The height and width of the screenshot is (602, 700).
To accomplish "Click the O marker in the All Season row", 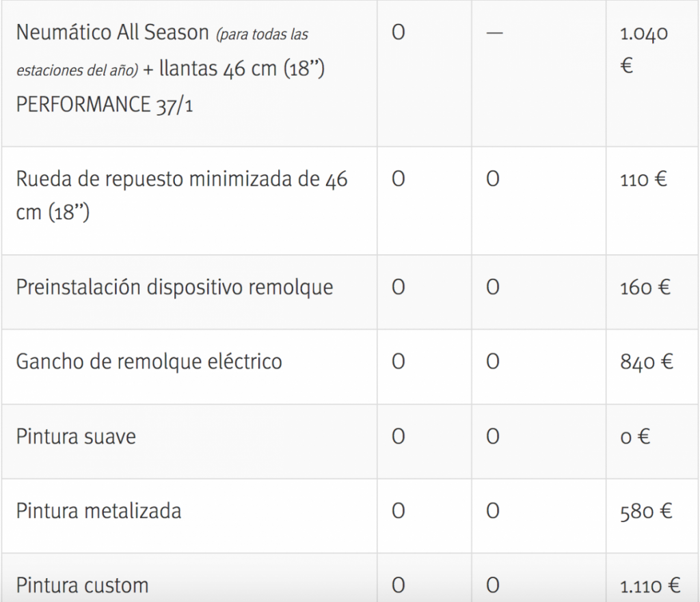I will [399, 33].
